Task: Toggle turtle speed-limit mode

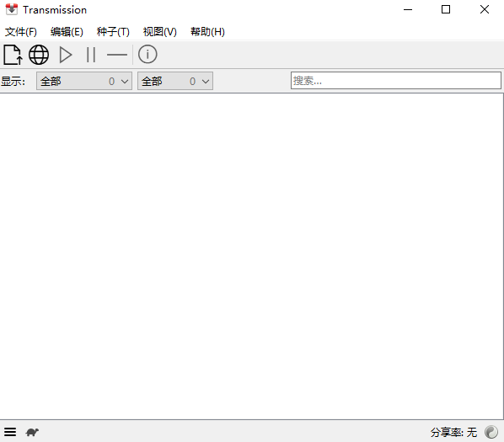Action: (32, 432)
